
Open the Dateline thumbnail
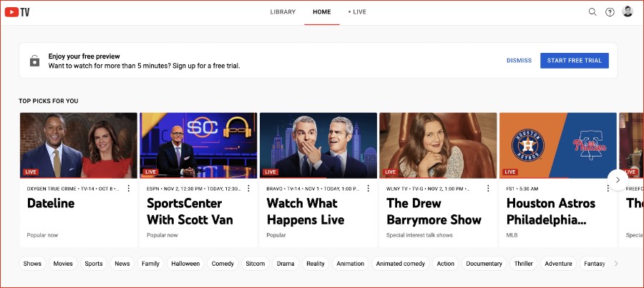(x=79, y=145)
